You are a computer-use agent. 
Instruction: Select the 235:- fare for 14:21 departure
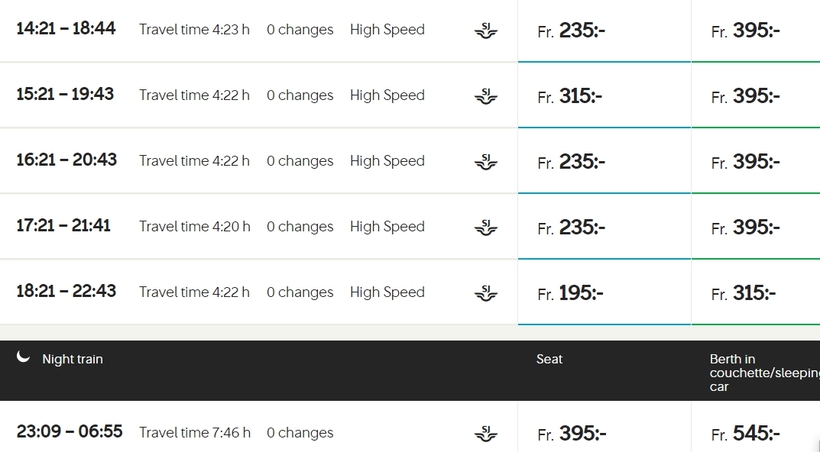pyautogui.click(x=605, y=30)
